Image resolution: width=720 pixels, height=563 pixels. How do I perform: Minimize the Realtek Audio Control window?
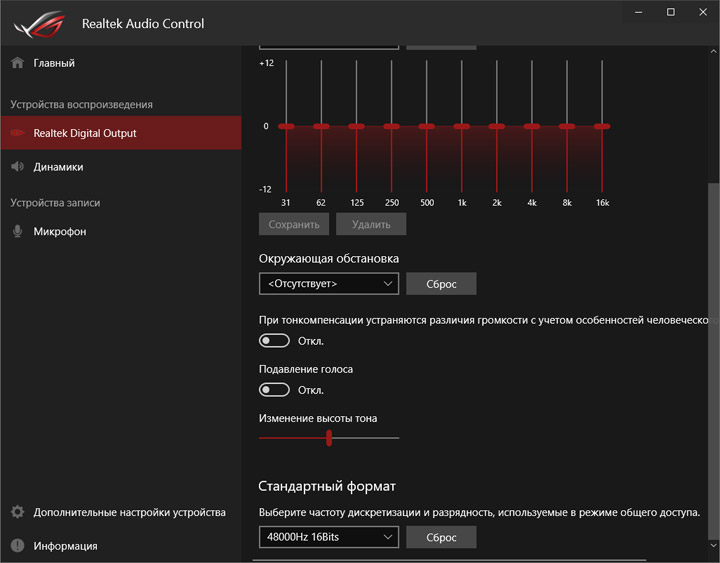638,12
